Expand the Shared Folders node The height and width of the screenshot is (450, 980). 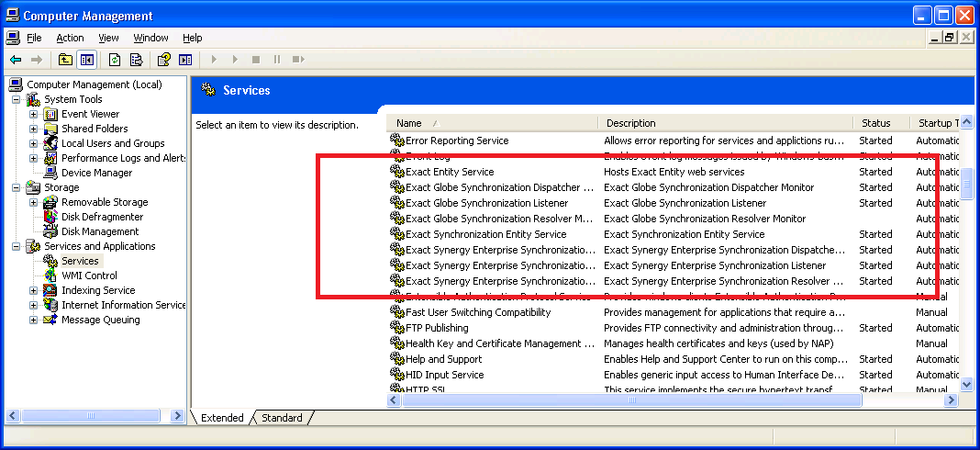[x=33, y=129]
